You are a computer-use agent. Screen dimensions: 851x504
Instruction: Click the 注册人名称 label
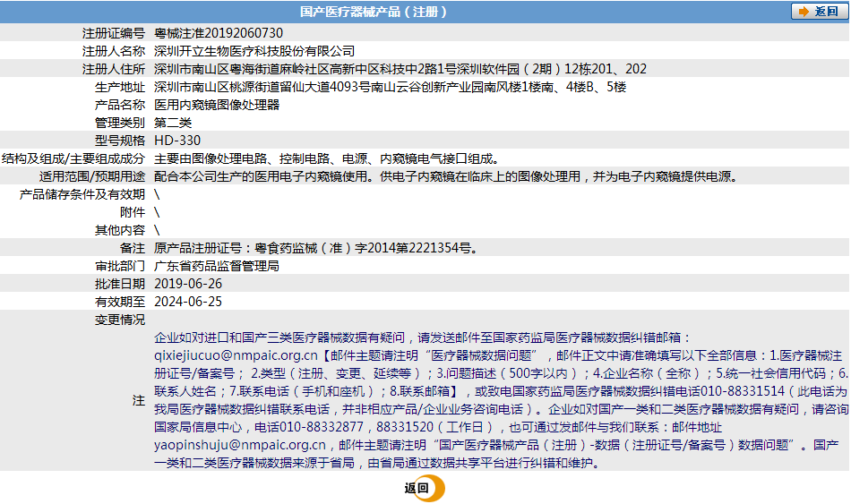click(114, 51)
